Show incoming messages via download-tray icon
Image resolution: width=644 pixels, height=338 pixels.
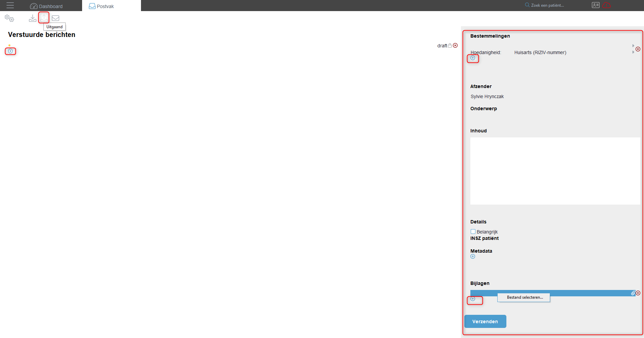point(33,18)
